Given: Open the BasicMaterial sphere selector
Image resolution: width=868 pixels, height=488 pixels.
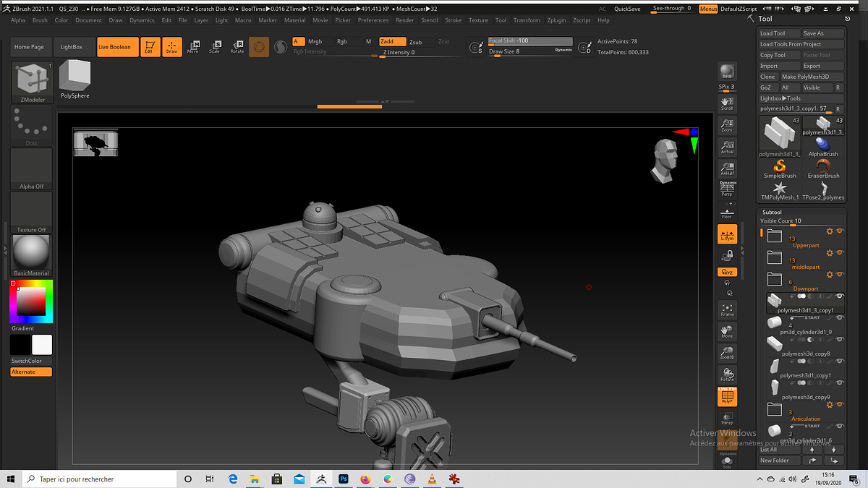Looking at the screenshot, I should pos(31,256).
